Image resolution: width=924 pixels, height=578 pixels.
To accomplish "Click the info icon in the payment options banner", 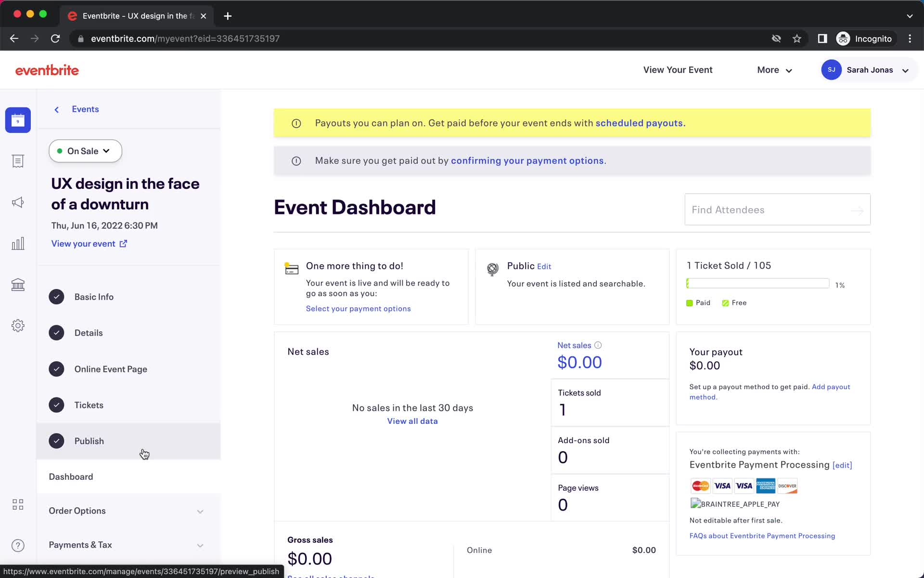I will (x=296, y=161).
